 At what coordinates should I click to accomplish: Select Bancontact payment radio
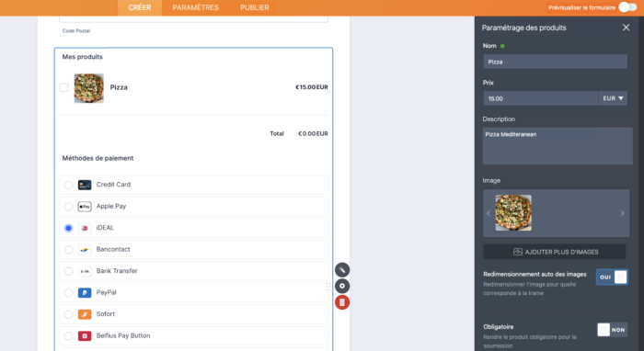[69, 250]
